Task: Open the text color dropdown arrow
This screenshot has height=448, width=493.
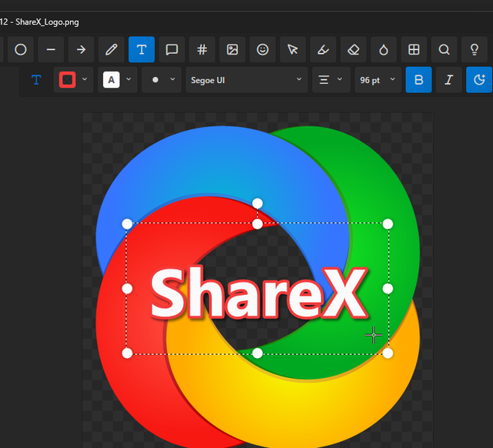Action: [x=129, y=79]
